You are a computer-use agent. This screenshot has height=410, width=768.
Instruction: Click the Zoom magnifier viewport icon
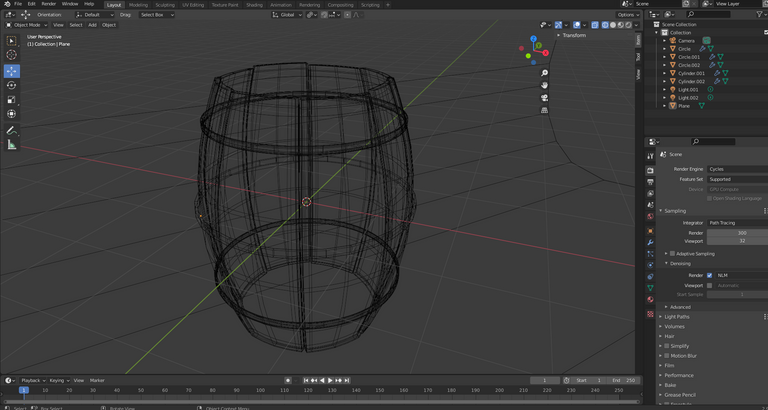(545, 73)
